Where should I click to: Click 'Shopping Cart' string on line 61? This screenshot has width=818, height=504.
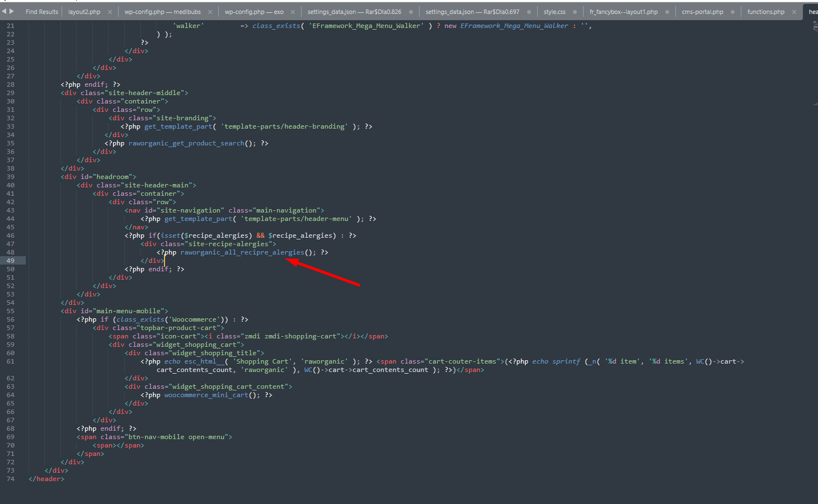point(262,361)
